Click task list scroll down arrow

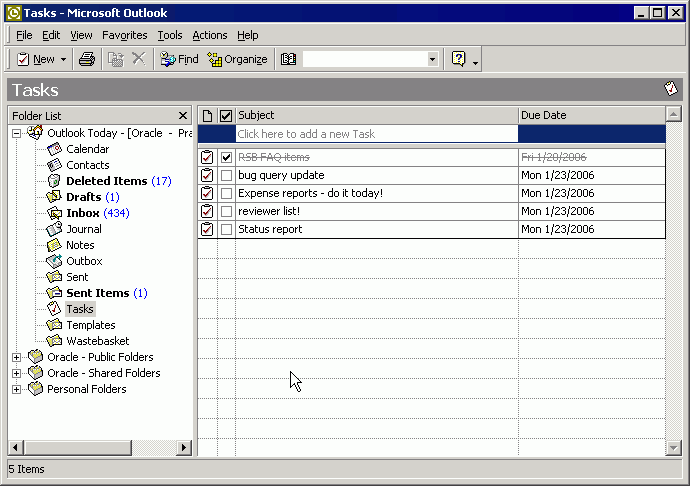(x=673, y=448)
